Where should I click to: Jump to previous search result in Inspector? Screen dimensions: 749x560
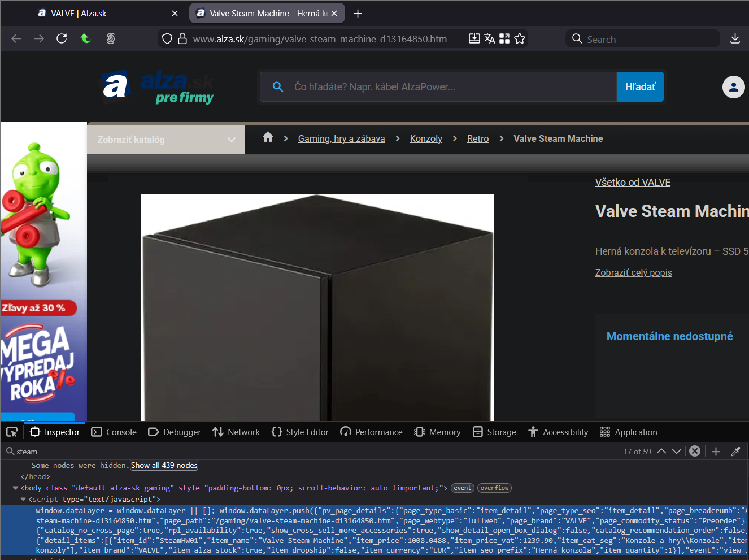(661, 451)
